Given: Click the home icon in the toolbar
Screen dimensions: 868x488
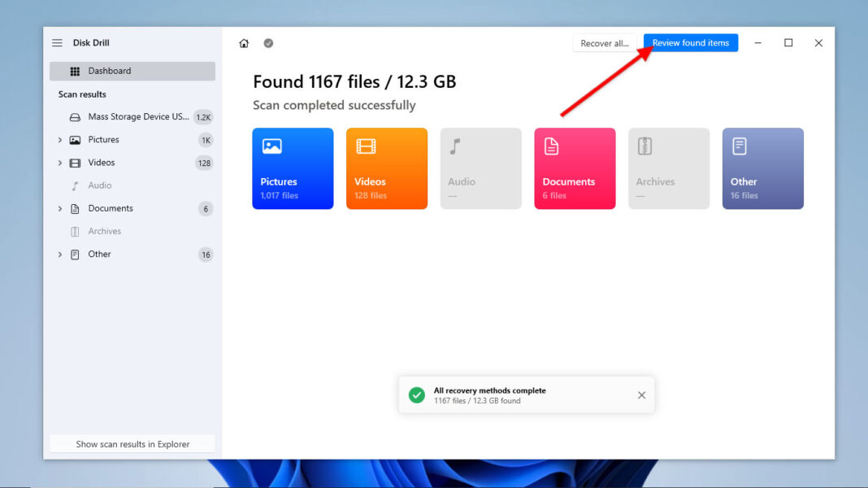Looking at the screenshot, I should [x=243, y=42].
